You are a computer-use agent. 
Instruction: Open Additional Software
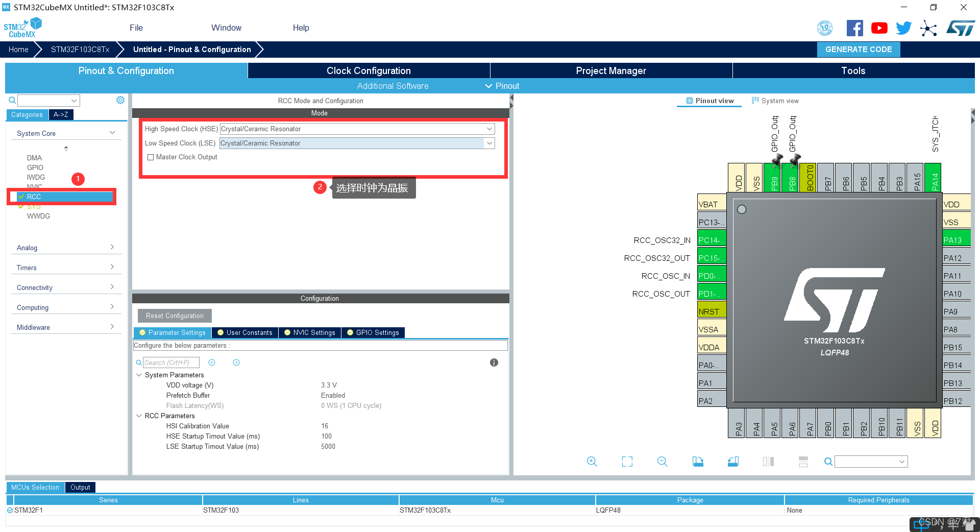pyautogui.click(x=393, y=86)
